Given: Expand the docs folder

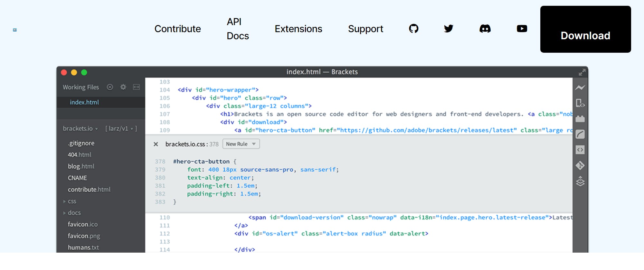Looking at the screenshot, I should click(72, 213).
